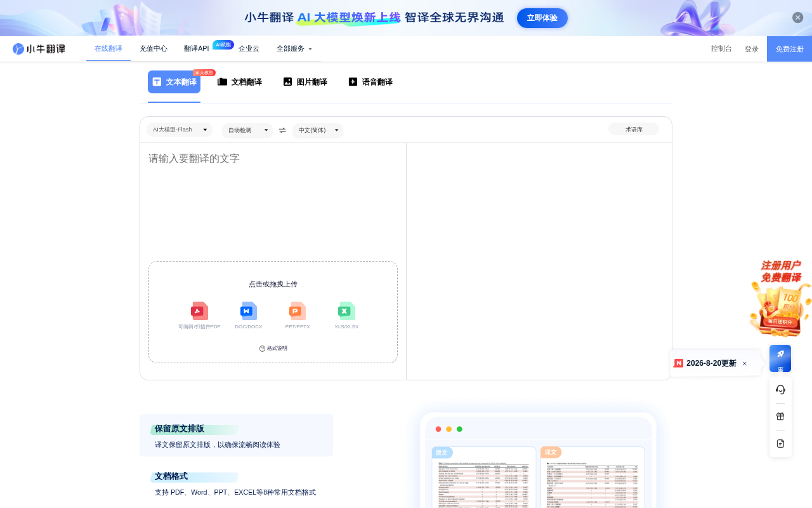
Task: Open the 格式说明 help link
Action: click(273, 348)
